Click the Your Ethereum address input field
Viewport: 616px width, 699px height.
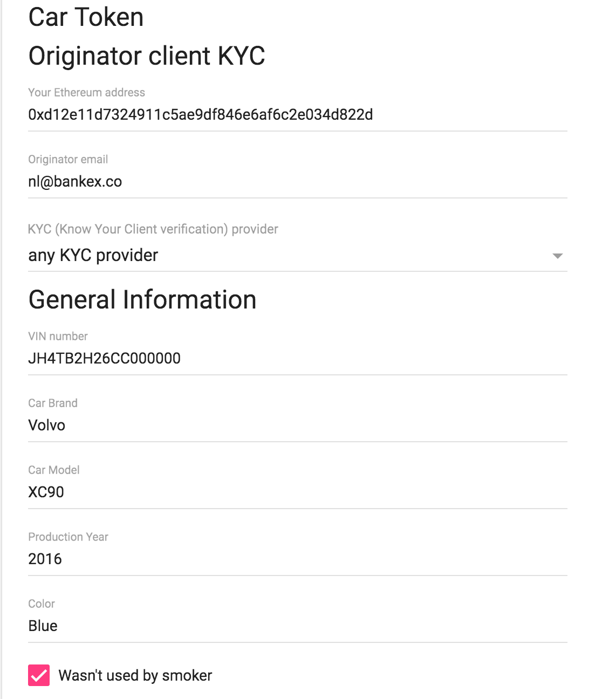(297, 115)
